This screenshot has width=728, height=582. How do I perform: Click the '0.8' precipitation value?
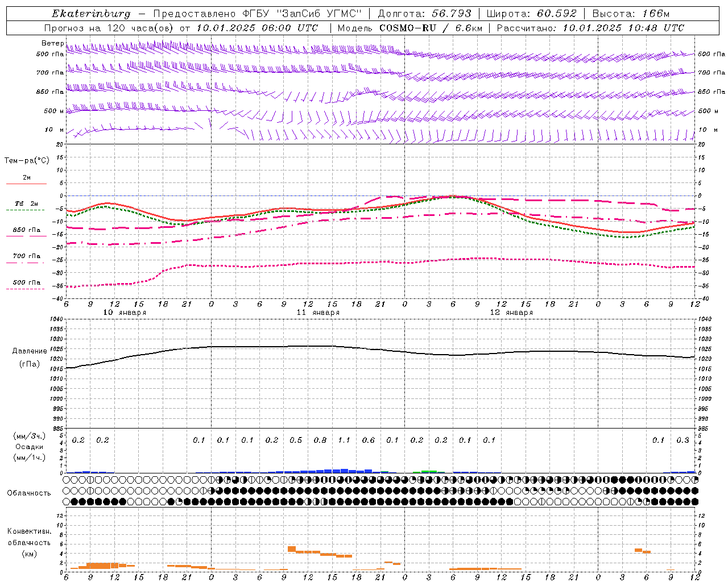coord(320,440)
